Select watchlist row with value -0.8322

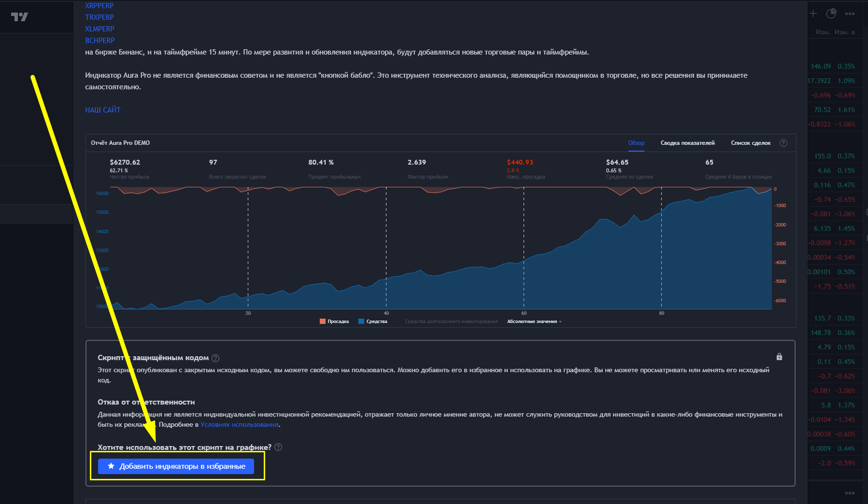point(835,124)
